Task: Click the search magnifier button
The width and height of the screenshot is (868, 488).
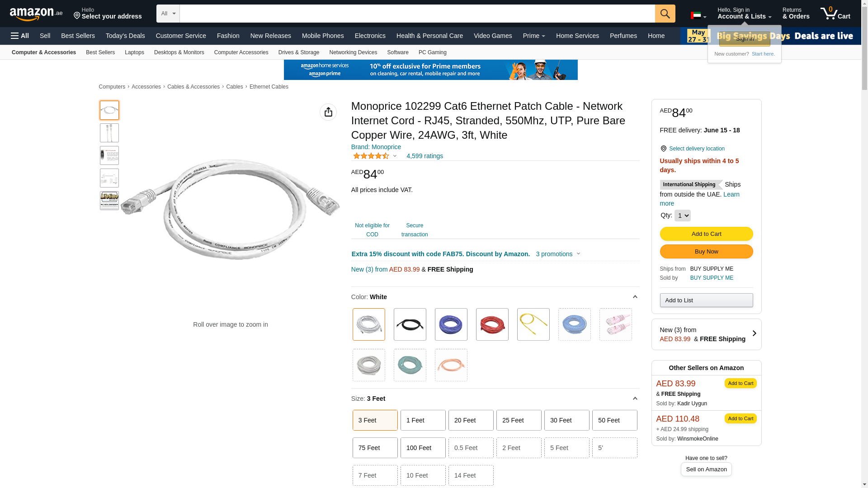Action: tap(665, 14)
